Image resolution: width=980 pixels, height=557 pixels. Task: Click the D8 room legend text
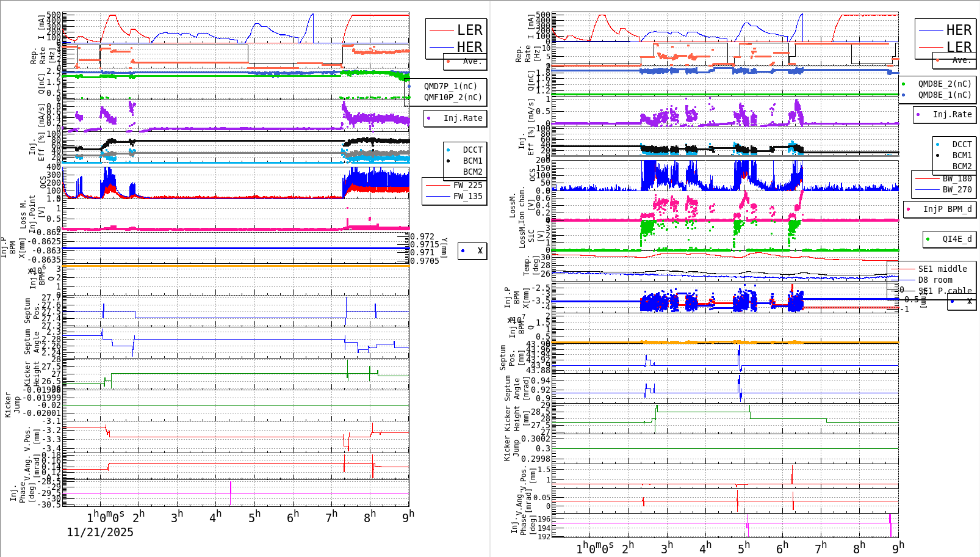[935, 278]
